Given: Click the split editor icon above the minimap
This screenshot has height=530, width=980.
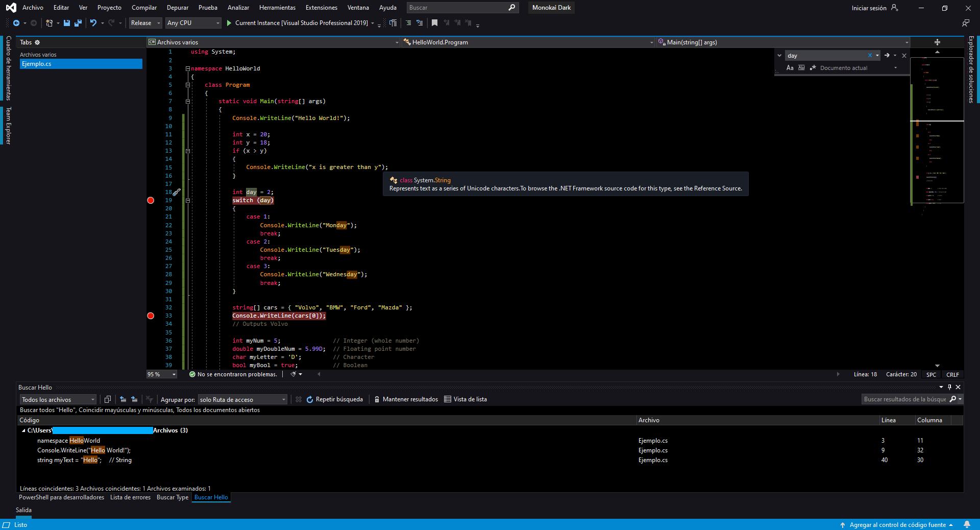Looking at the screenshot, I should 937,42.
